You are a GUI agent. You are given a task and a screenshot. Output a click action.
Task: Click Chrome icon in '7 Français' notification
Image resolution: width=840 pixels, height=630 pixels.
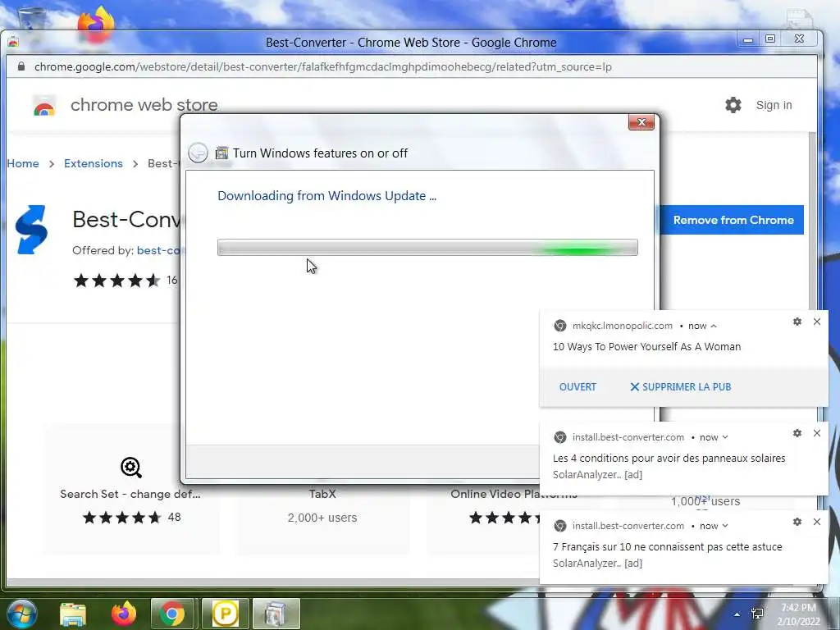pos(559,526)
